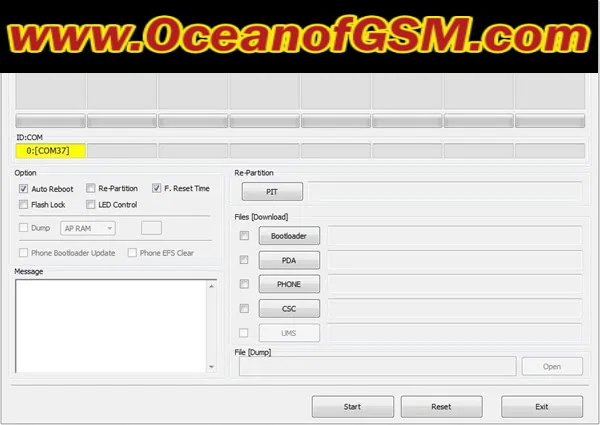Enable the LED Control checkbox

(x=91, y=205)
